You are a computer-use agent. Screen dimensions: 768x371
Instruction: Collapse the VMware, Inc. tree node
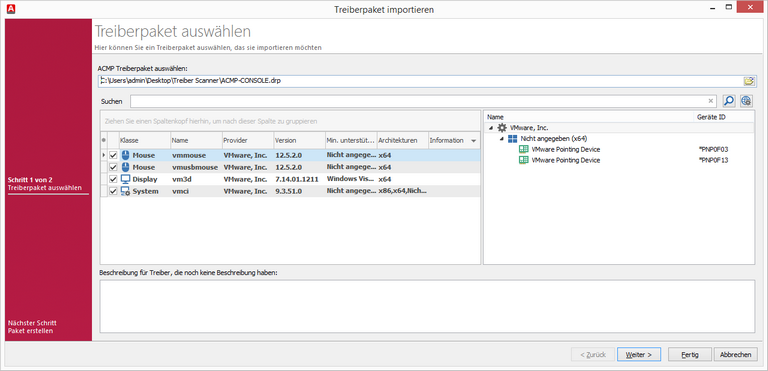491,128
